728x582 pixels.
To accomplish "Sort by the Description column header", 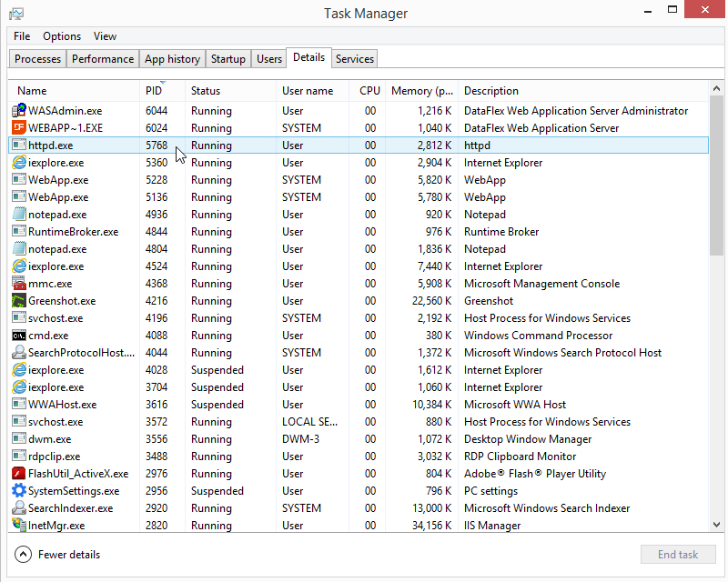I will tap(583, 91).
